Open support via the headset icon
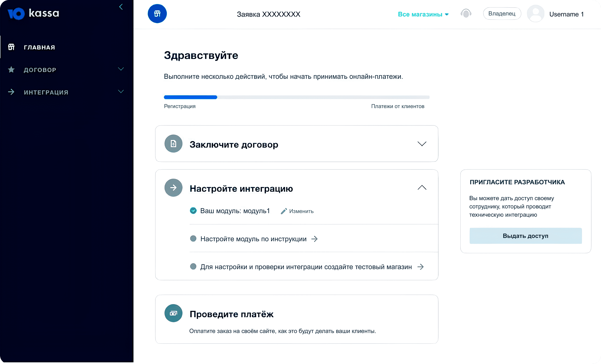Viewport: 601px width, 364px height. [466, 13]
